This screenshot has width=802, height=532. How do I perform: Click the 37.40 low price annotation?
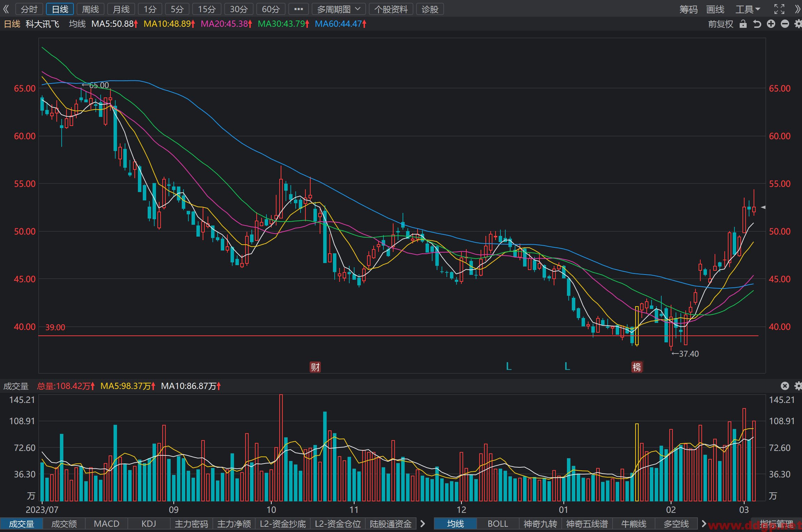(x=685, y=354)
